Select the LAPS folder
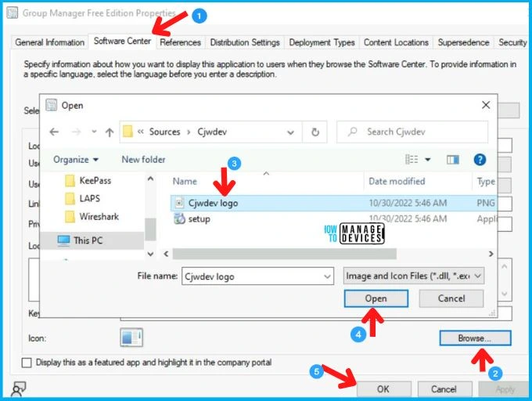532x401 pixels. pos(82,198)
